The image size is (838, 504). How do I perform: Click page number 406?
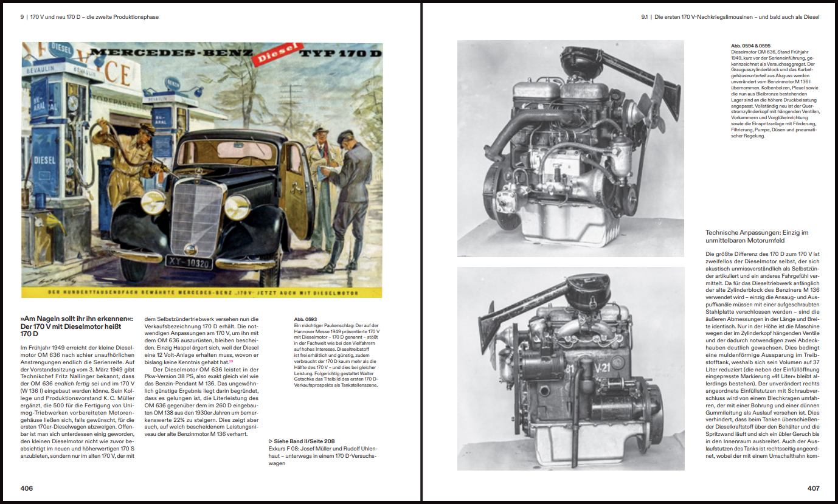click(27, 488)
